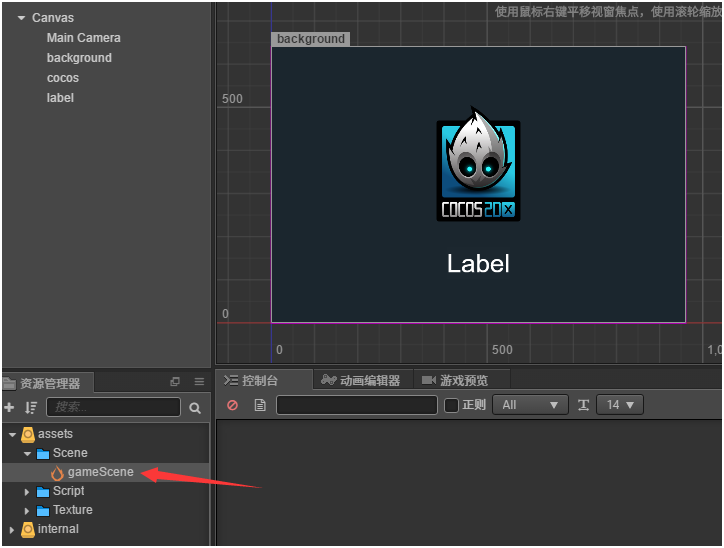Image resolution: width=724 pixels, height=548 pixels.
Task: Collapse the Scene folder
Action: [x=27, y=454]
